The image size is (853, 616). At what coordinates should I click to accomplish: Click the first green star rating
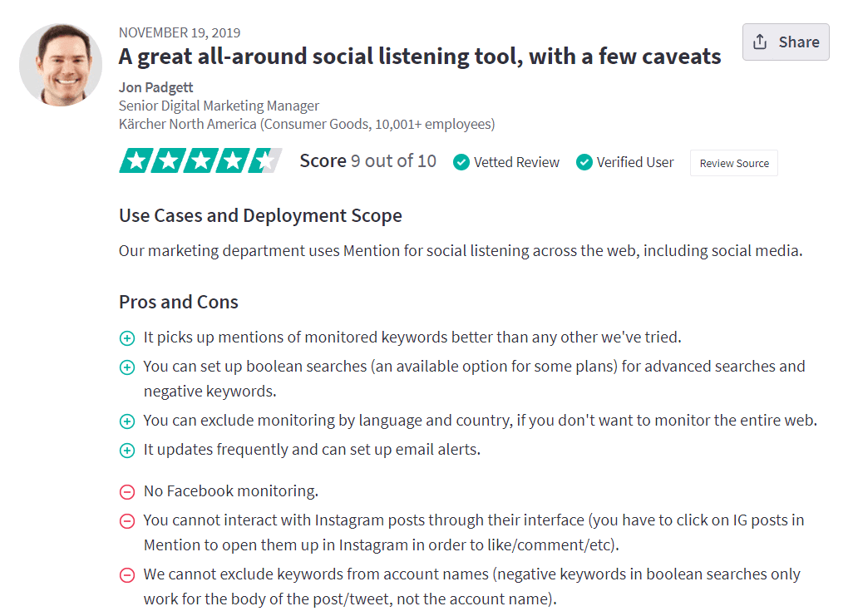coord(136,160)
